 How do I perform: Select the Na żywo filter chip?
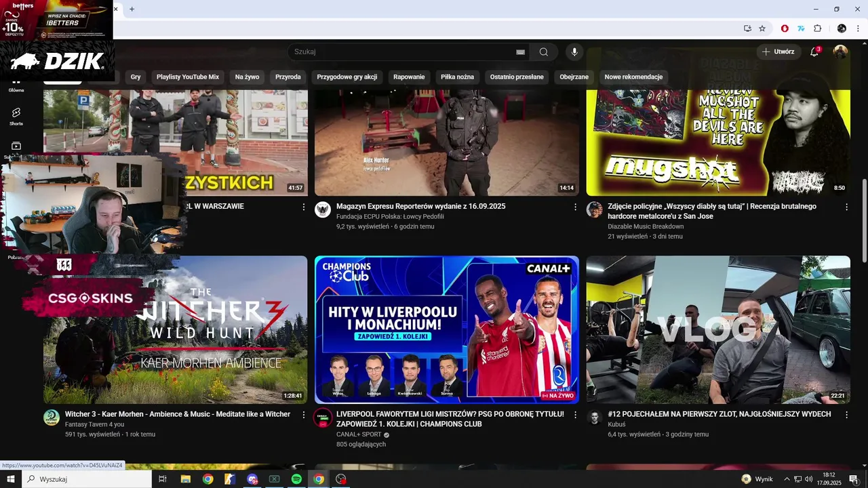(x=247, y=77)
